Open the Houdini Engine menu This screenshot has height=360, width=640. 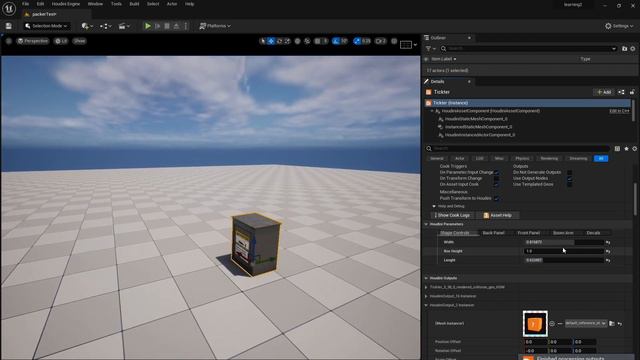66,4
